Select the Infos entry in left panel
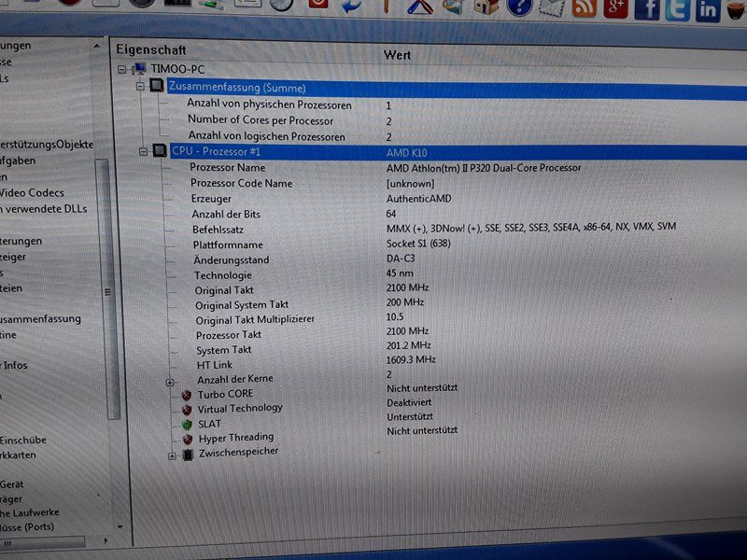This screenshot has height=560, width=747. [x=15, y=365]
